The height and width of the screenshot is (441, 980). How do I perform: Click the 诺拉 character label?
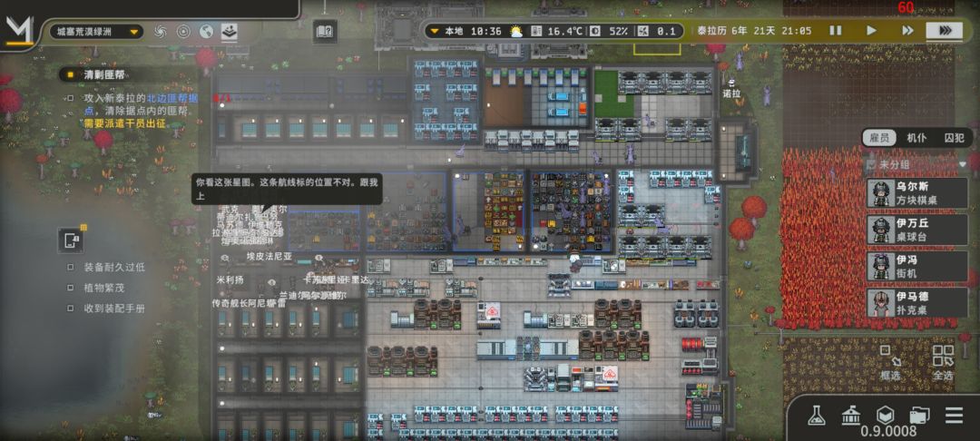732,93
